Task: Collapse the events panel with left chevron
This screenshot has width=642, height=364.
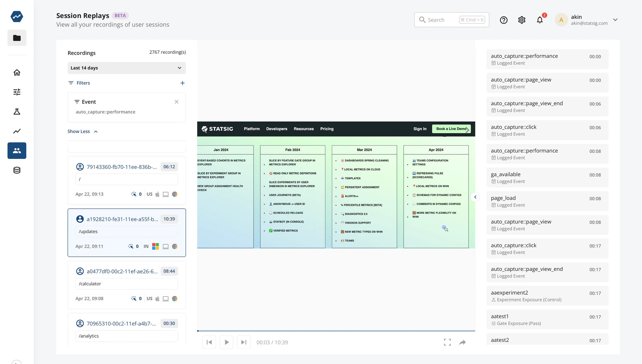Action: coord(475,197)
